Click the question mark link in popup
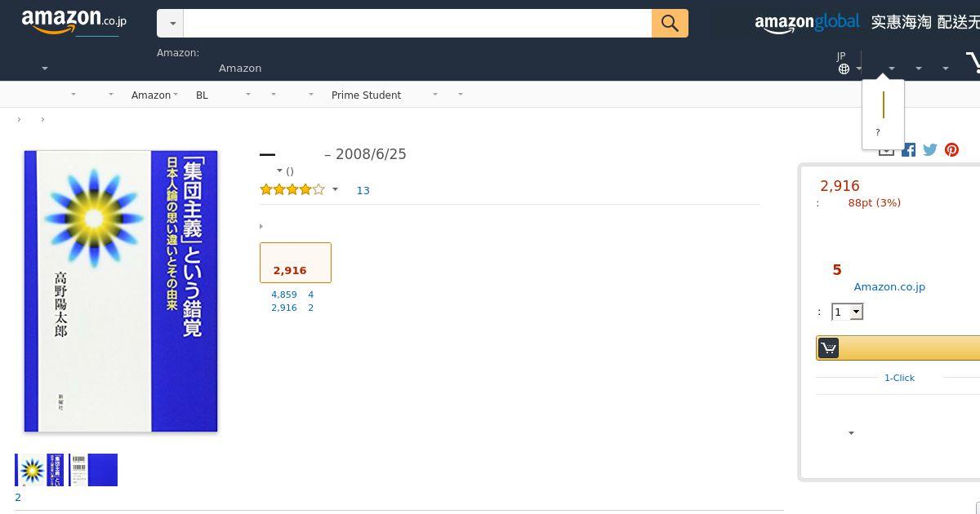Image resolution: width=980 pixels, height=514 pixels. coord(878,132)
